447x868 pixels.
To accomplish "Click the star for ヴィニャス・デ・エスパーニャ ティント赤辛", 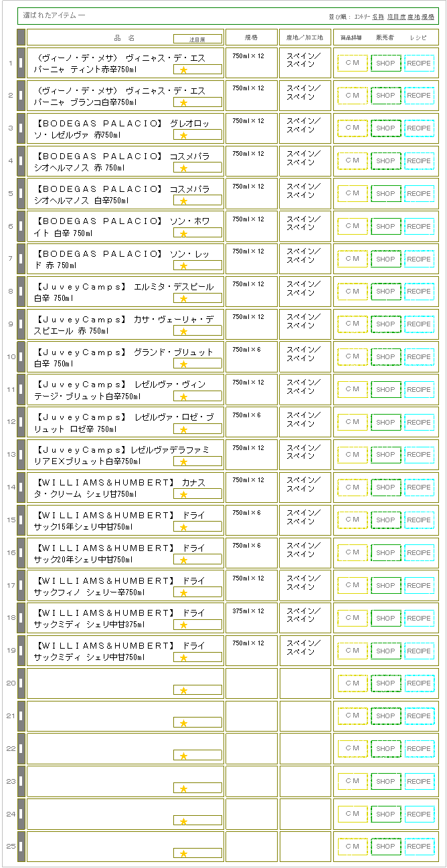I will pyautogui.click(x=183, y=70).
